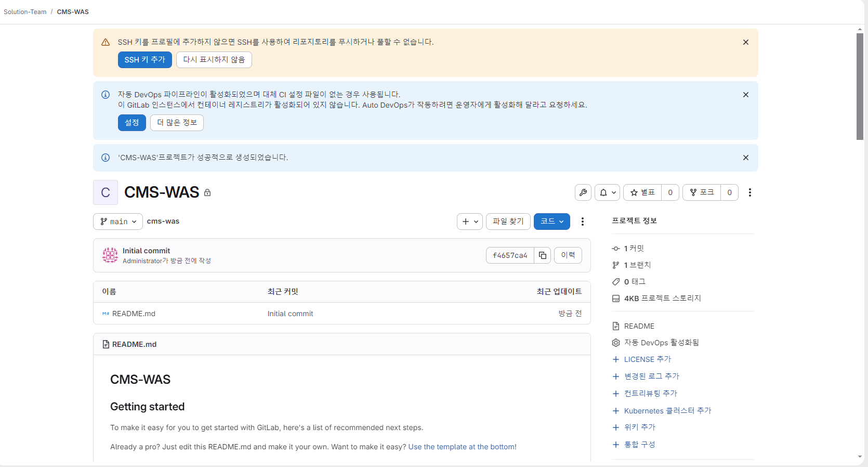Click Initial commit in the 최근 커밋 column
The height and width of the screenshot is (467, 868).
coord(290,314)
